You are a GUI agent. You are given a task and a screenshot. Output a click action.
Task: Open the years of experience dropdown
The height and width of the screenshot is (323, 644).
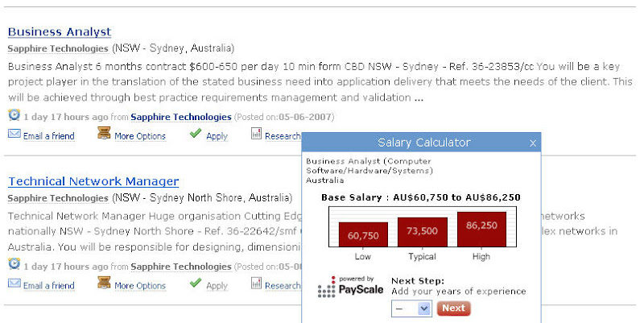[412, 309]
